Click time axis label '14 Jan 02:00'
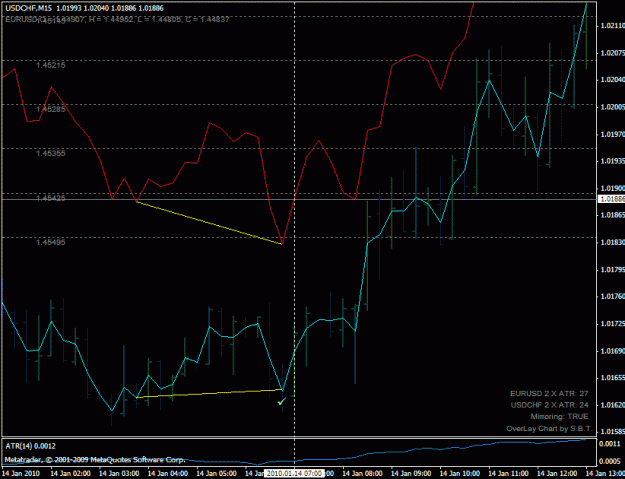625x479 pixels. [x=70, y=473]
